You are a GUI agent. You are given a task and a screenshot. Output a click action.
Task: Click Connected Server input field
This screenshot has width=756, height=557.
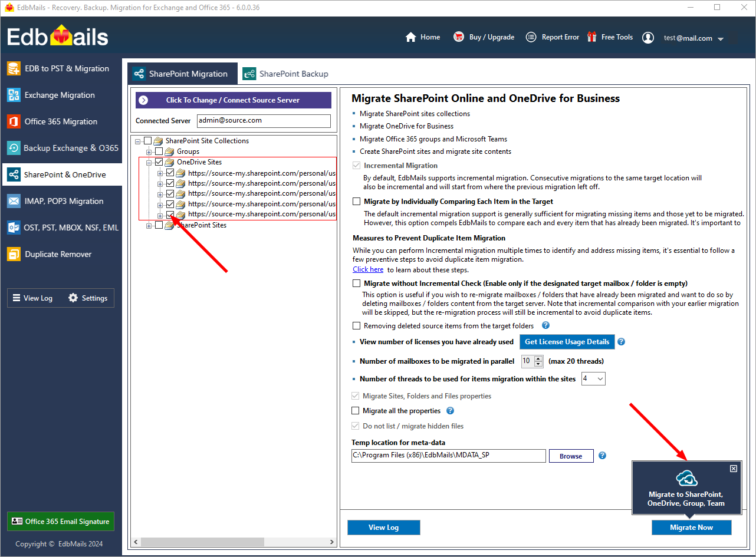click(264, 121)
